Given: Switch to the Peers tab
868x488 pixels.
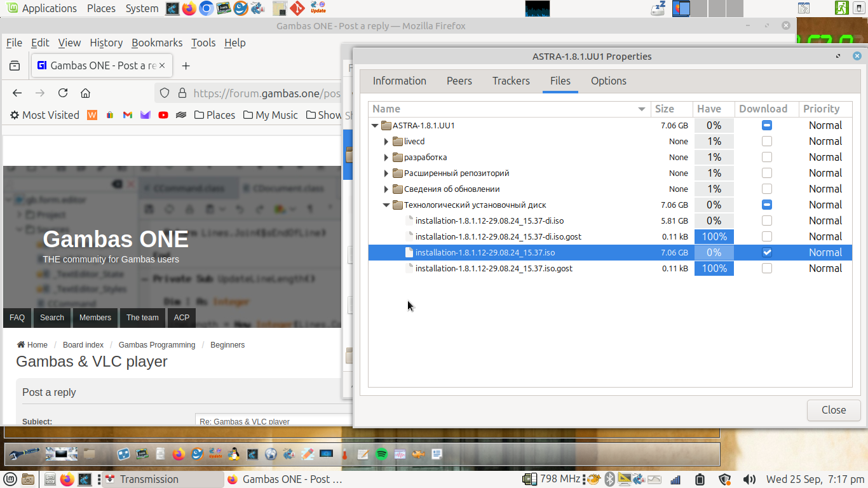Looking at the screenshot, I should [x=459, y=81].
